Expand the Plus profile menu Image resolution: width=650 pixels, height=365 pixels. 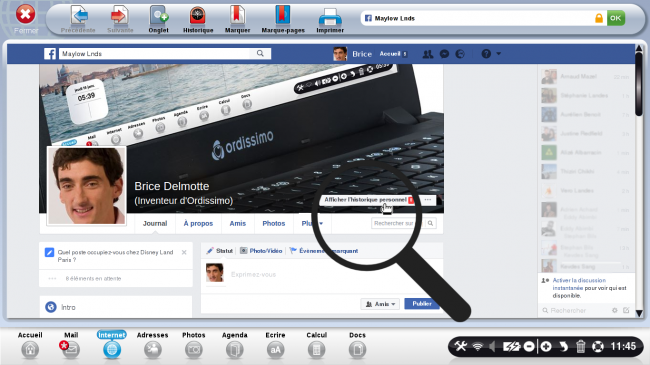coord(312,223)
